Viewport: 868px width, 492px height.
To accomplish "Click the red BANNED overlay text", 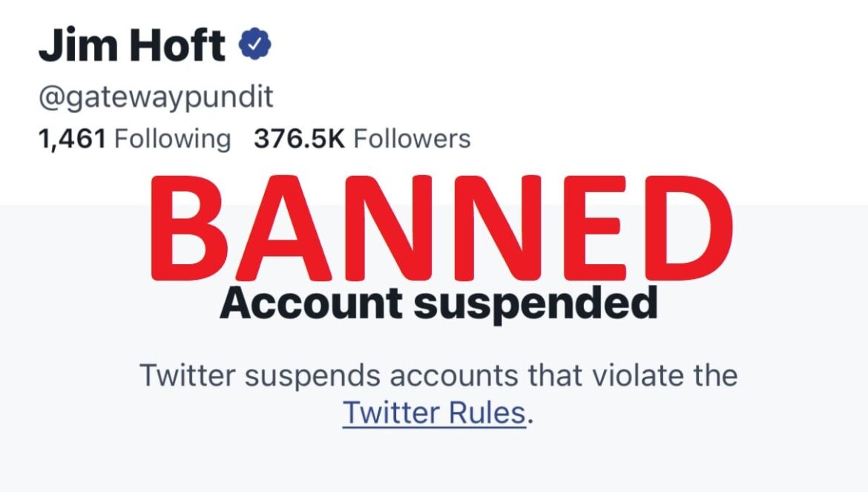I will (441, 228).
